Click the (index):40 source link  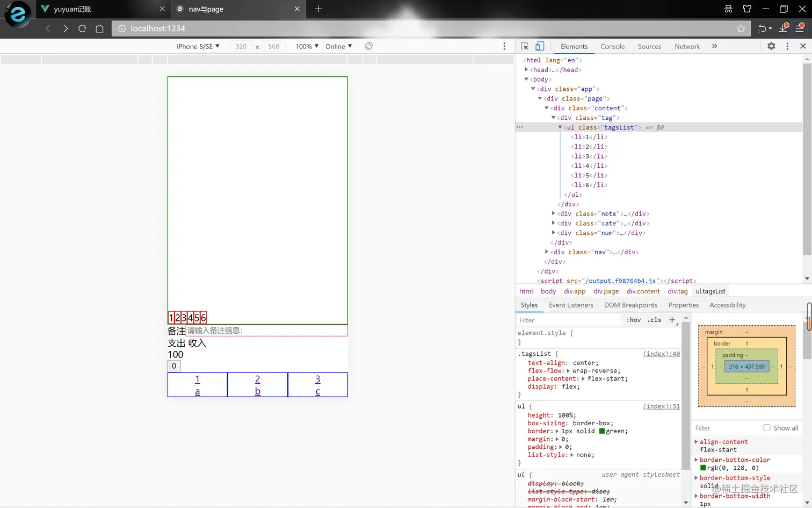click(661, 354)
